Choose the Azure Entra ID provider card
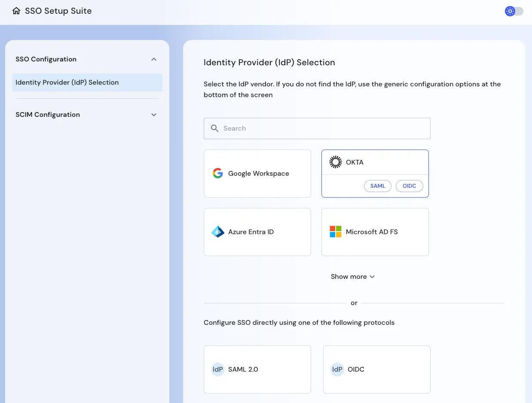 coord(257,232)
